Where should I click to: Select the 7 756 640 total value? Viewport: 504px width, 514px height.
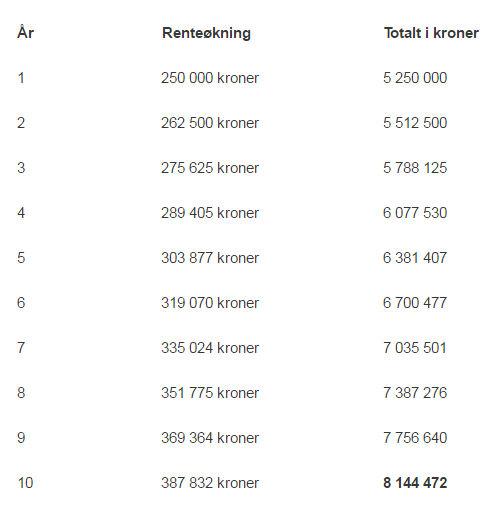tap(415, 438)
